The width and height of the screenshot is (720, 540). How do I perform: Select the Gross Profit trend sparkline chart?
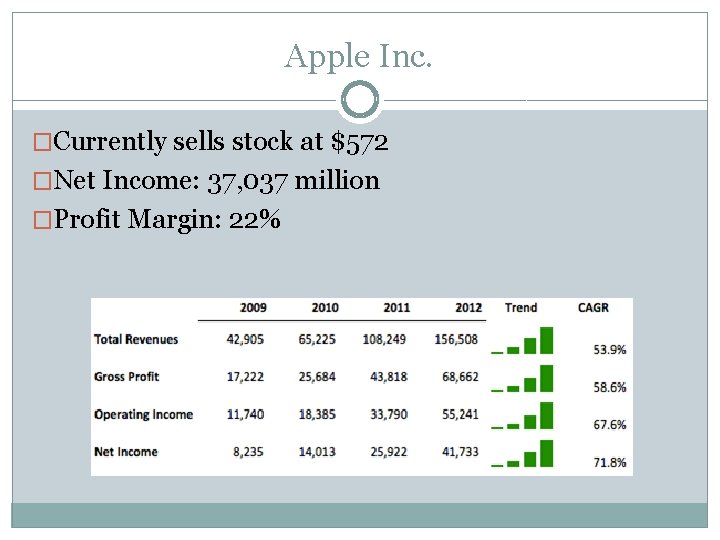pyautogui.click(x=523, y=379)
